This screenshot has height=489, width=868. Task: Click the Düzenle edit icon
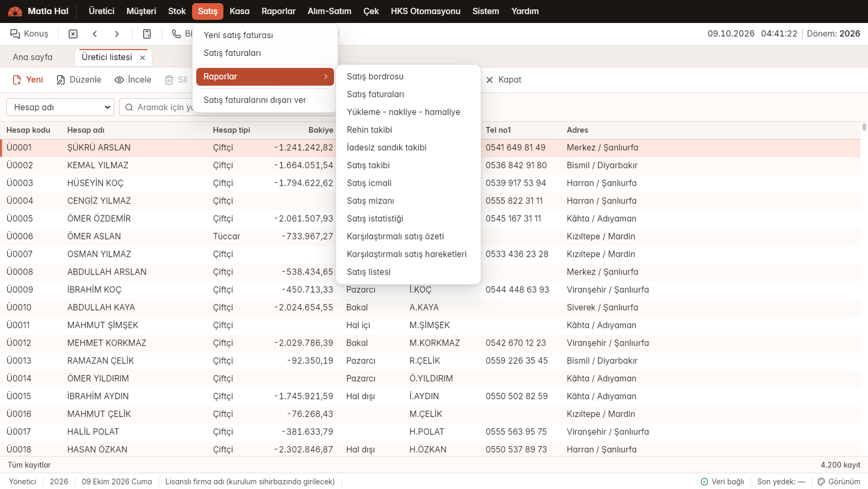coord(61,80)
